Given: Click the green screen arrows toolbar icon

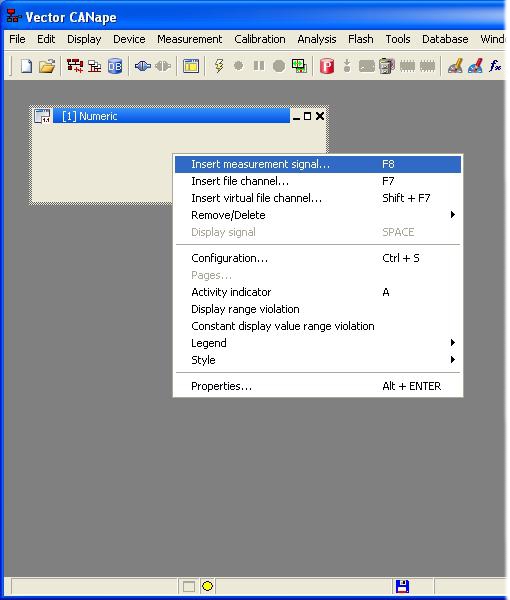Looking at the screenshot, I should click(x=299, y=66).
